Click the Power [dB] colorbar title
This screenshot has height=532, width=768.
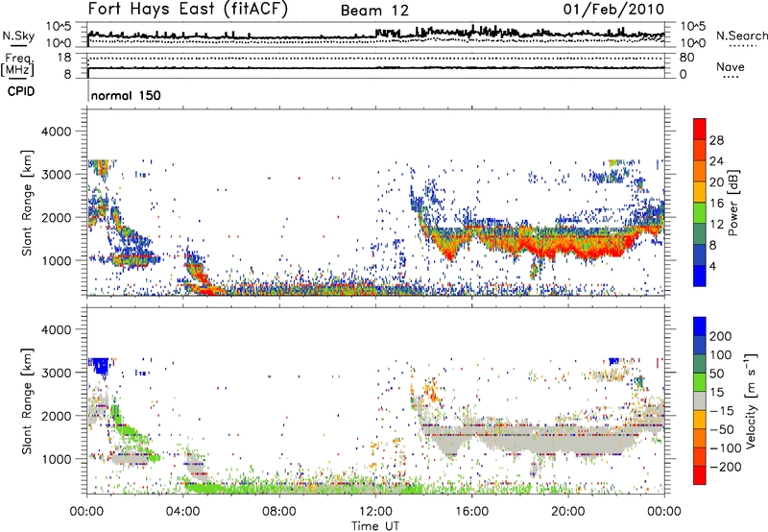[733, 203]
